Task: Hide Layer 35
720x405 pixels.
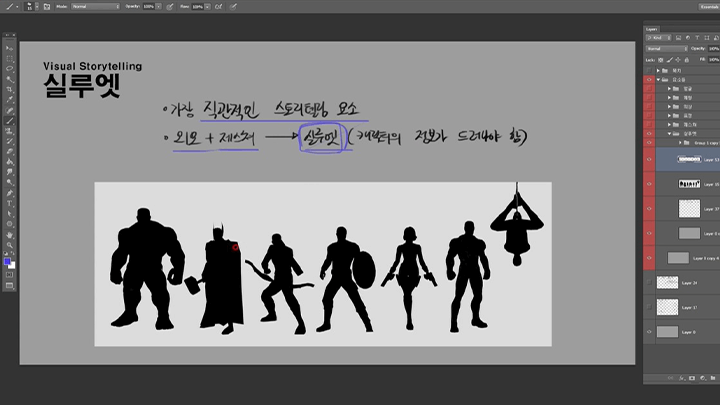Action: click(x=649, y=184)
